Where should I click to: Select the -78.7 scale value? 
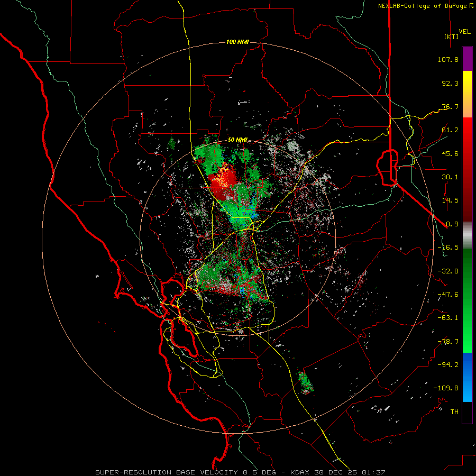[x=448, y=342]
